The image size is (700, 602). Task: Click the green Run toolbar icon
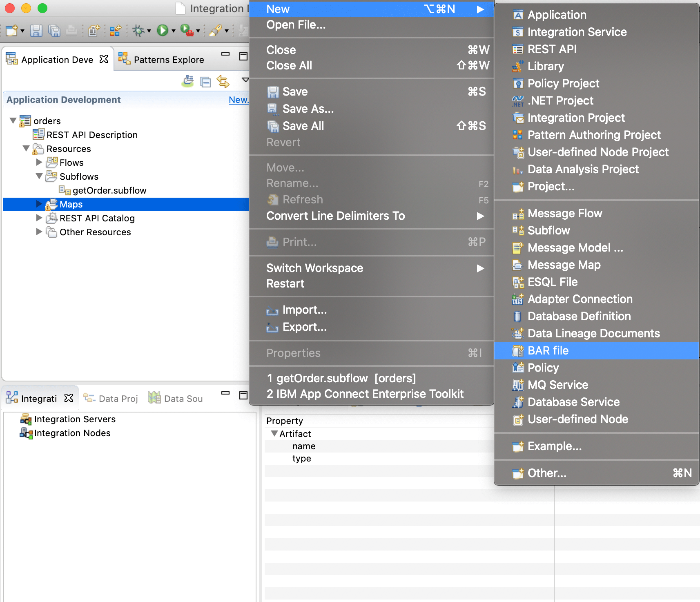(163, 31)
